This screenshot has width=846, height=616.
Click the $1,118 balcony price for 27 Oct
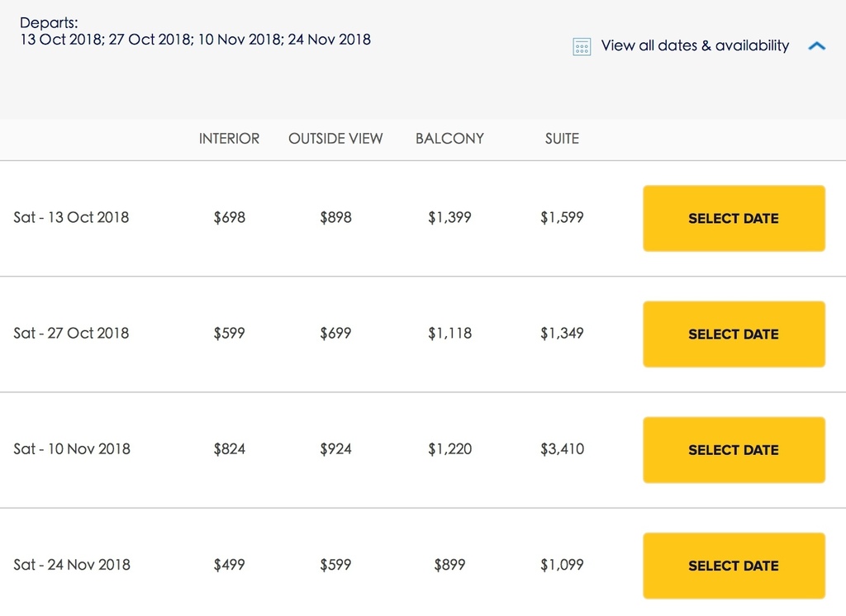pyautogui.click(x=449, y=334)
